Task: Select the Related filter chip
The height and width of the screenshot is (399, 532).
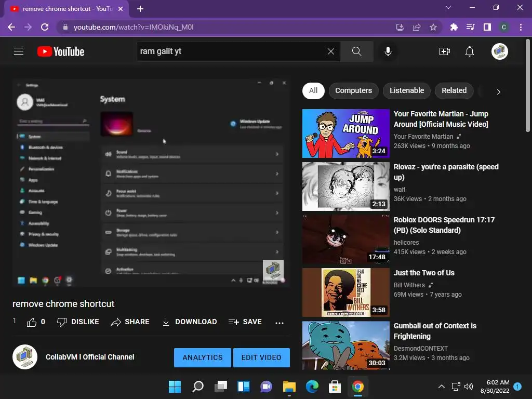Action: point(454,90)
